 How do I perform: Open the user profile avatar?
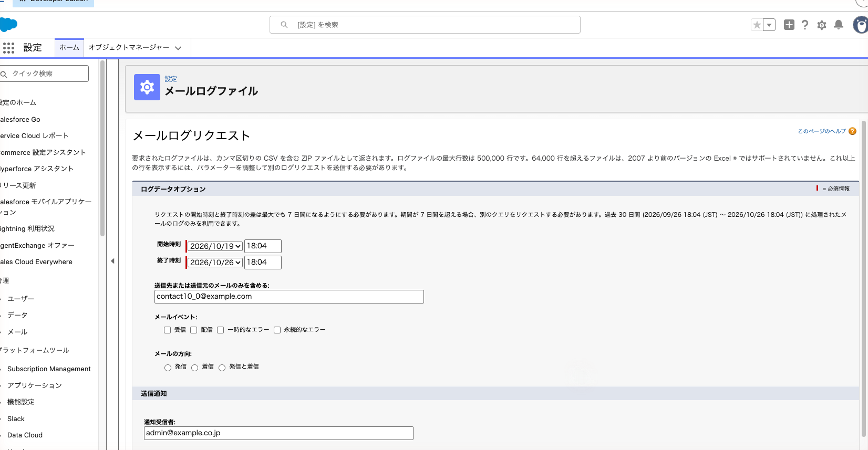[x=861, y=25]
